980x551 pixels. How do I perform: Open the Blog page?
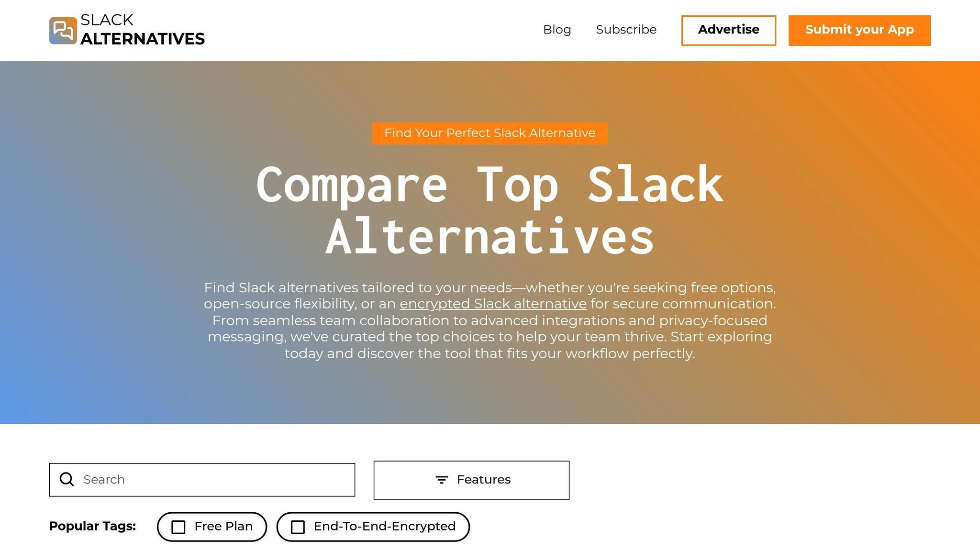557,30
